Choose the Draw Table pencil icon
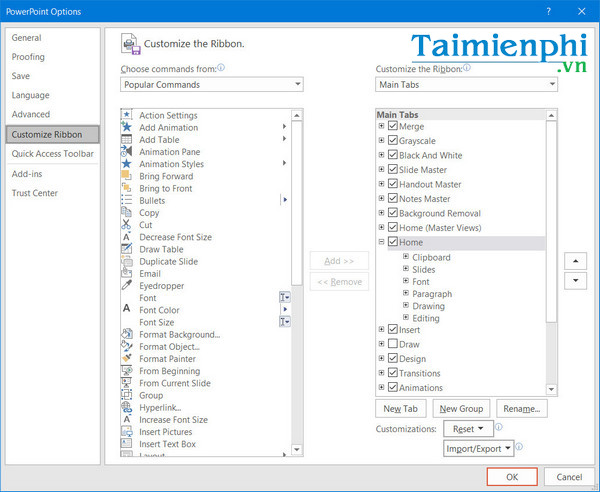Image resolution: width=600 pixels, height=492 pixels. click(127, 249)
